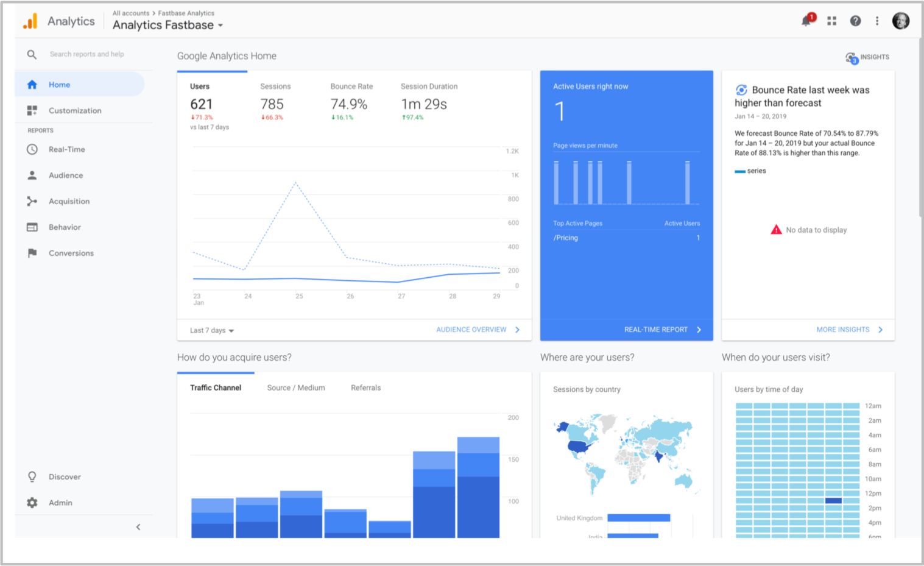Select the Session Duration metric tab
The width and height of the screenshot is (924, 566).
click(x=429, y=101)
